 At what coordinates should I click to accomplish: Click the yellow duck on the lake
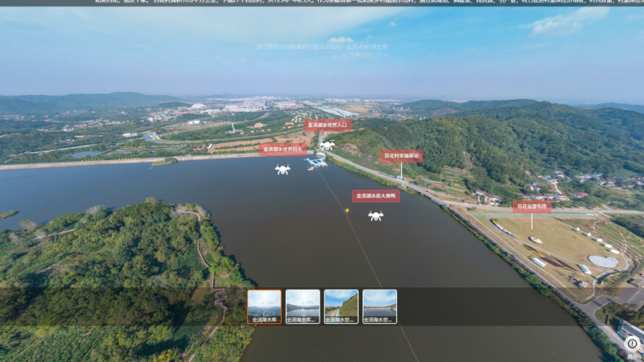[x=347, y=211]
